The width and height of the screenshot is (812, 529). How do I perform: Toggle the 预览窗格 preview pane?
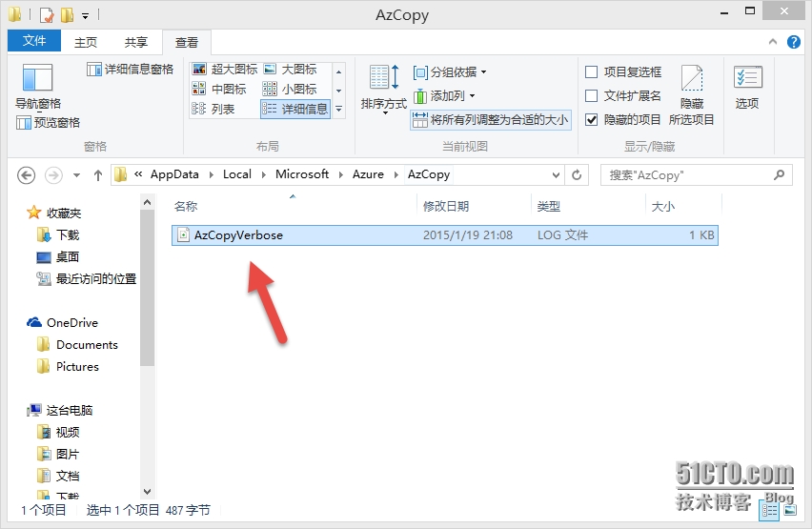coord(49,123)
